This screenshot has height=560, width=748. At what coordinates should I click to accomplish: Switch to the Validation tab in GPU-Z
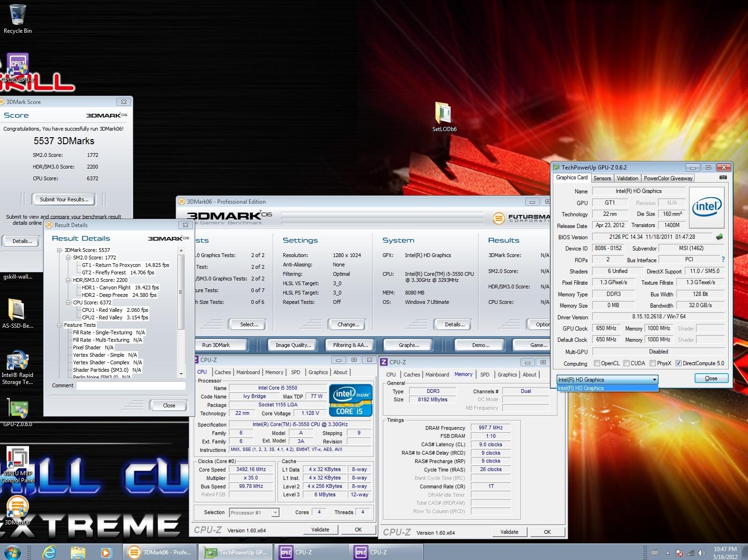tap(627, 178)
